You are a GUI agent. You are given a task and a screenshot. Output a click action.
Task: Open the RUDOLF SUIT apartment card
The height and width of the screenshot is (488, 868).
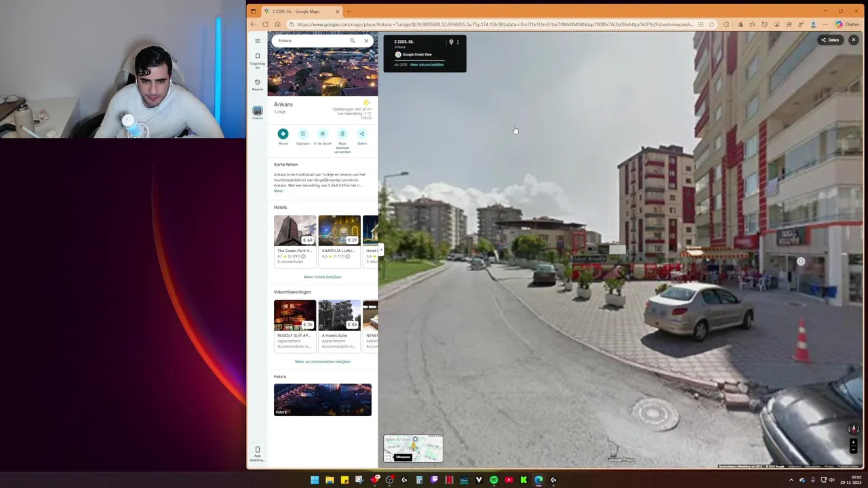point(295,326)
